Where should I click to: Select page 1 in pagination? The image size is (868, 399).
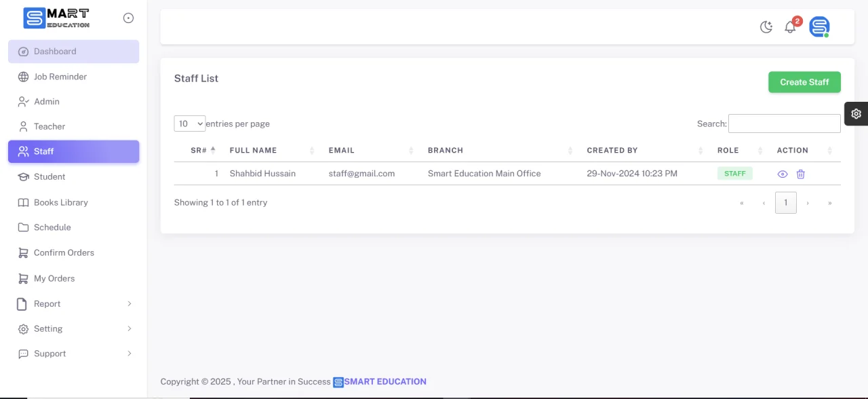(x=786, y=203)
